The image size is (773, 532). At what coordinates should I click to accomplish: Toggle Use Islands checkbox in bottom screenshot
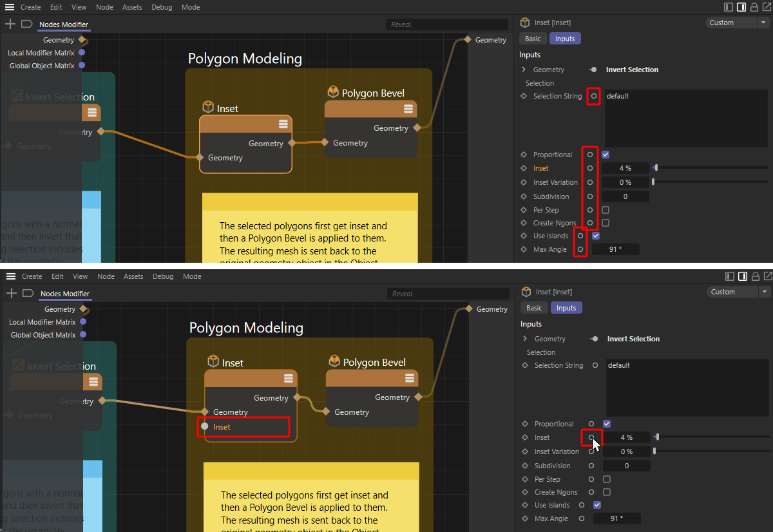(x=597, y=505)
